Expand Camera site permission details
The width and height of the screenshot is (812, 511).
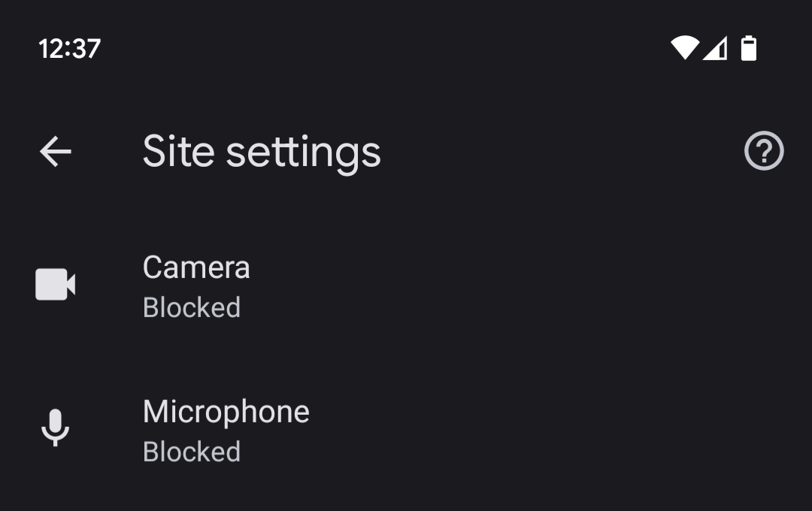[x=376, y=287]
